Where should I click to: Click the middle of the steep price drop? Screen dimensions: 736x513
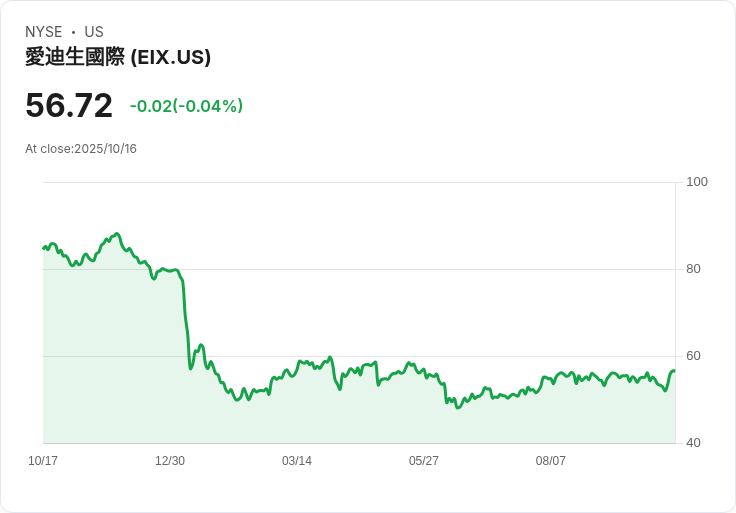(x=186, y=320)
